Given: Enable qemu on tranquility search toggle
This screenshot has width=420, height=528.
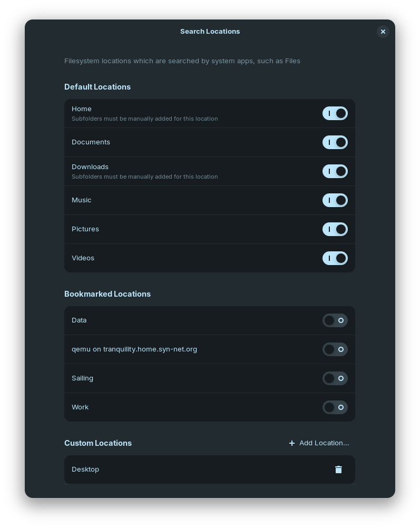Looking at the screenshot, I should (335, 349).
